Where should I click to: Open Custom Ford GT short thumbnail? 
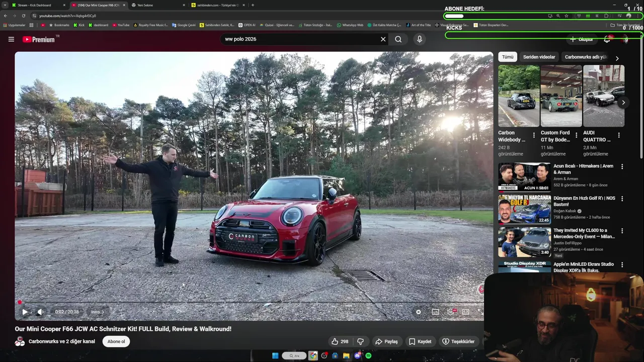[x=561, y=96]
